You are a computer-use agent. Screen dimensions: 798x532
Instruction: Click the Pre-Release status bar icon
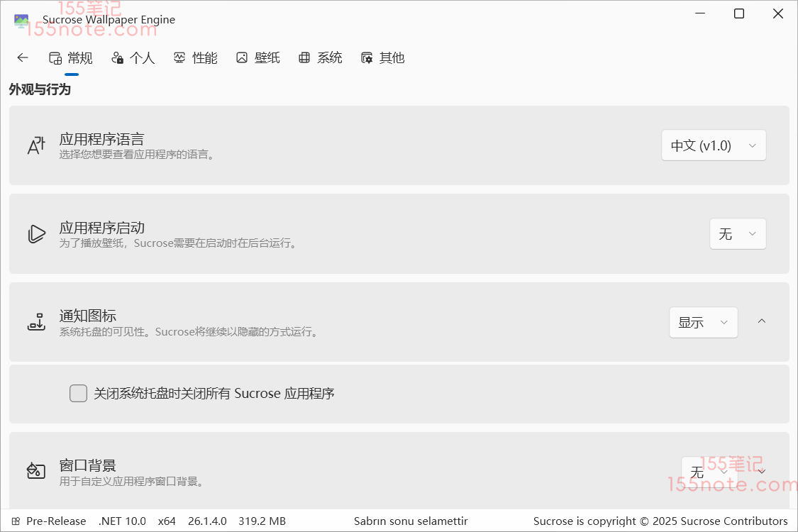(x=16, y=521)
